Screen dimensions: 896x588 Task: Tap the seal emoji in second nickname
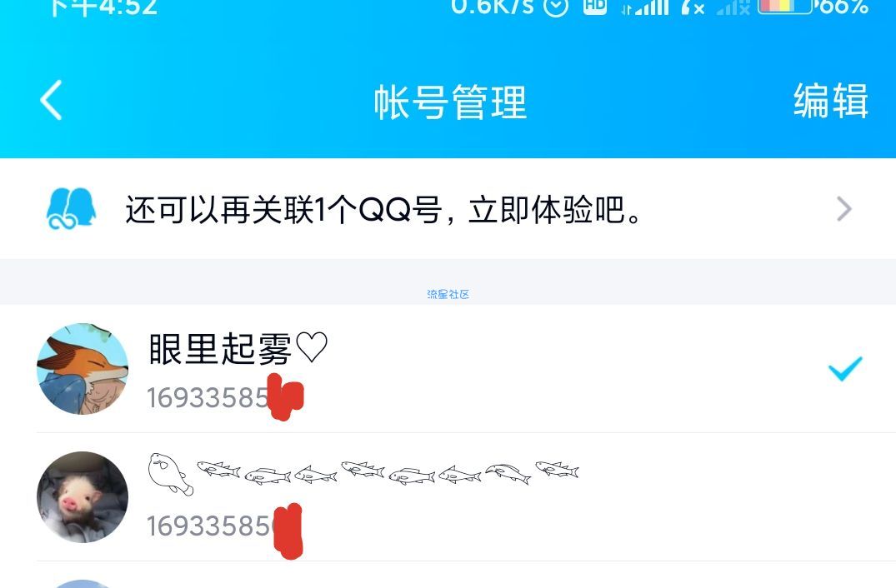pos(170,474)
